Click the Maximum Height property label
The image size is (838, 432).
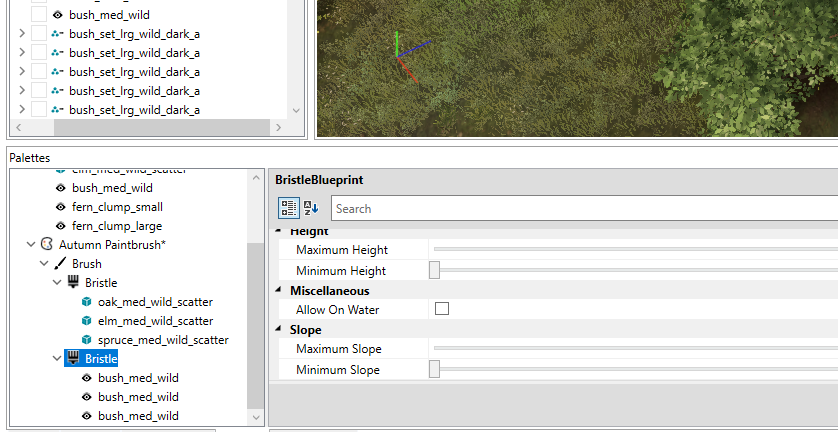coord(342,250)
